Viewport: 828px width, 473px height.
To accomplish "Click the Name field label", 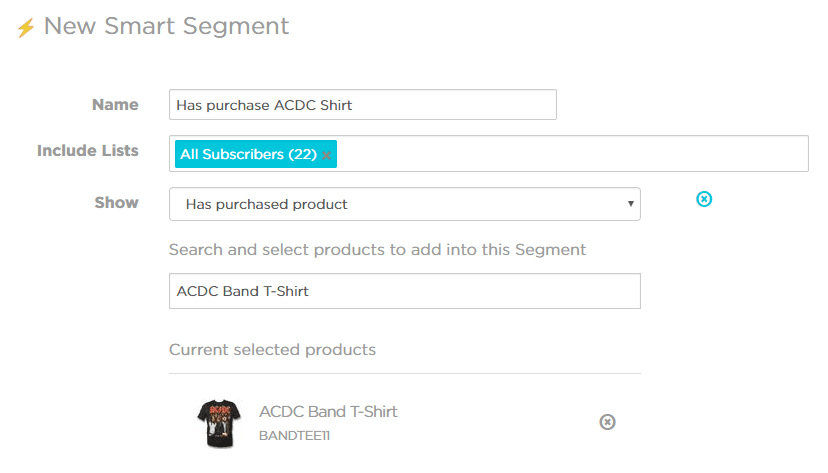I will 115,104.
